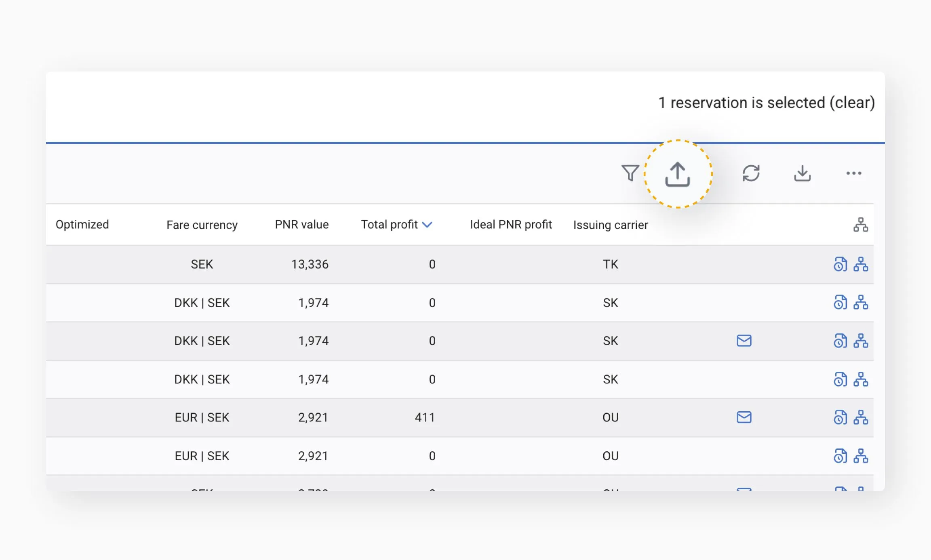The height and width of the screenshot is (560, 931).
Task: Click the Ideal PNR profit header
Action: pyautogui.click(x=510, y=225)
